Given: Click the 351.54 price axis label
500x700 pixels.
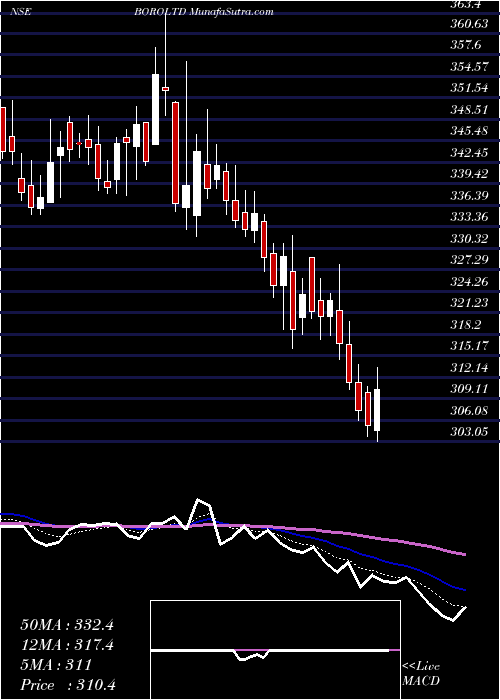Looking at the screenshot, I should (469, 88).
